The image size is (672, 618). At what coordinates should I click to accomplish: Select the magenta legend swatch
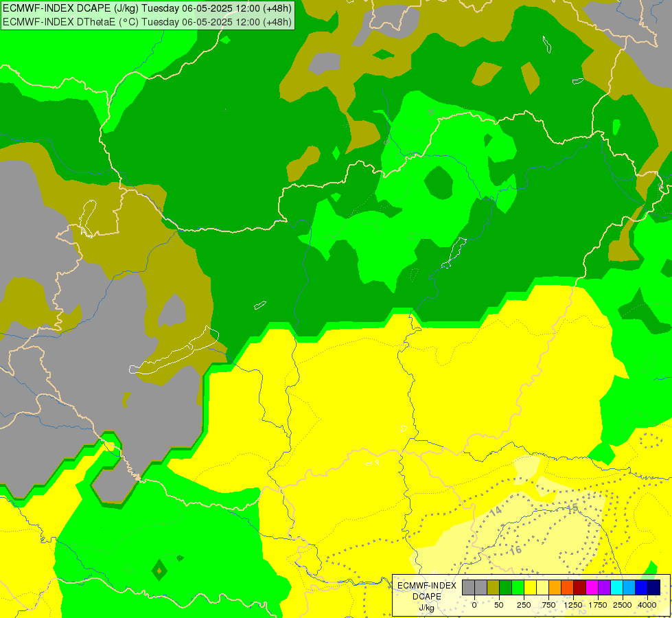pyautogui.click(x=592, y=588)
